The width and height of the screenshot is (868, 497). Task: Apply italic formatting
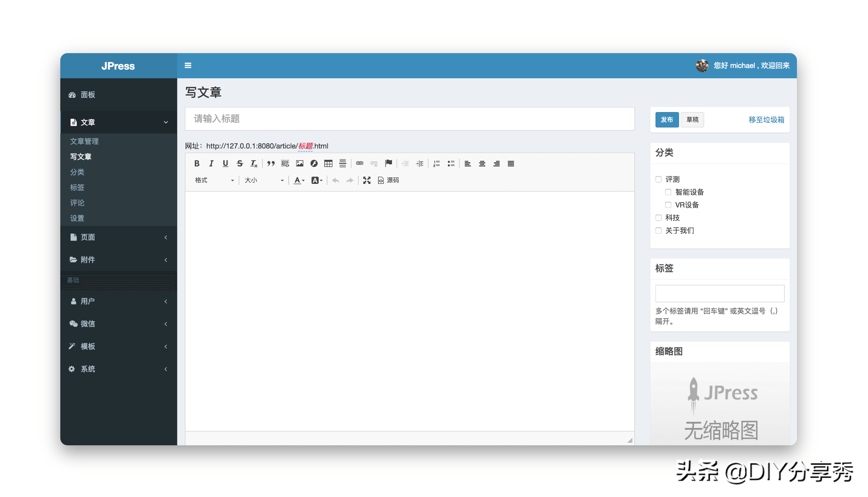(x=211, y=164)
